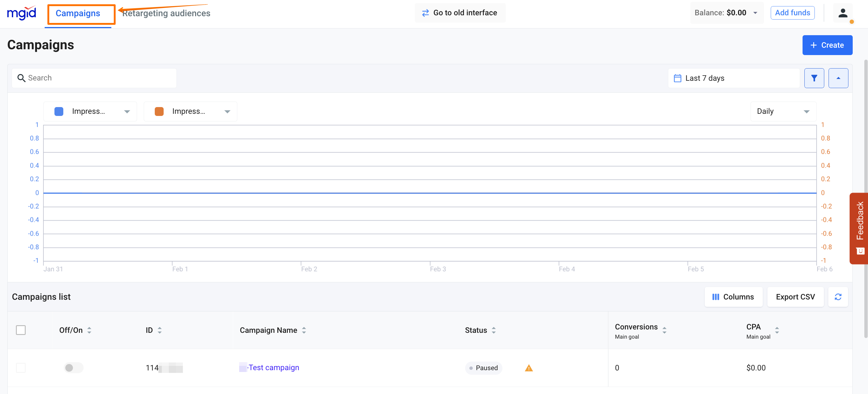The height and width of the screenshot is (394, 868).
Task: Click the refresh campaigns list icon
Action: pyautogui.click(x=838, y=297)
